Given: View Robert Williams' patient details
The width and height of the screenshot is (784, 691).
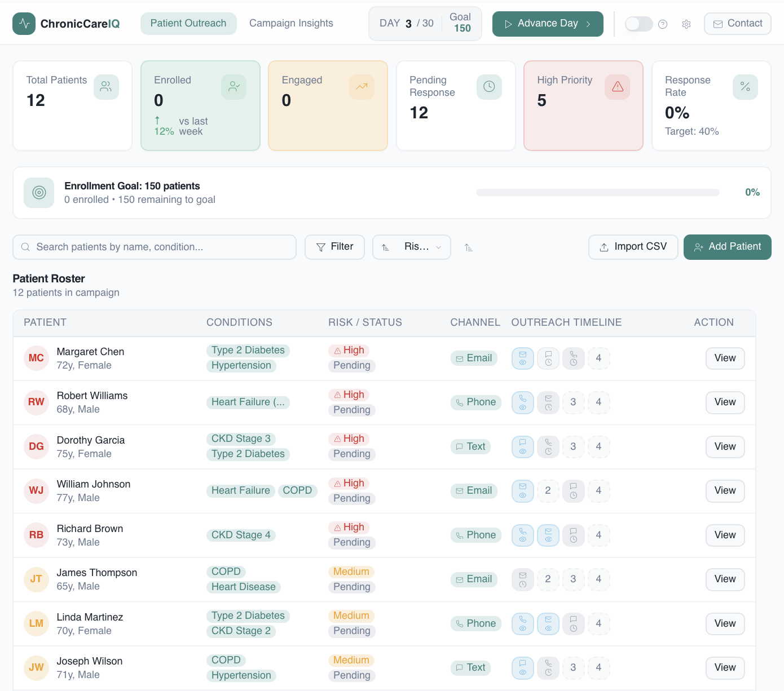Looking at the screenshot, I should click(x=725, y=402).
